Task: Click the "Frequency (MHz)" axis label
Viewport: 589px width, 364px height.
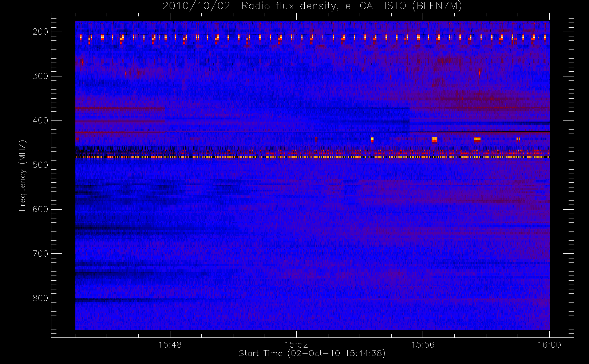Action: [x=23, y=175]
